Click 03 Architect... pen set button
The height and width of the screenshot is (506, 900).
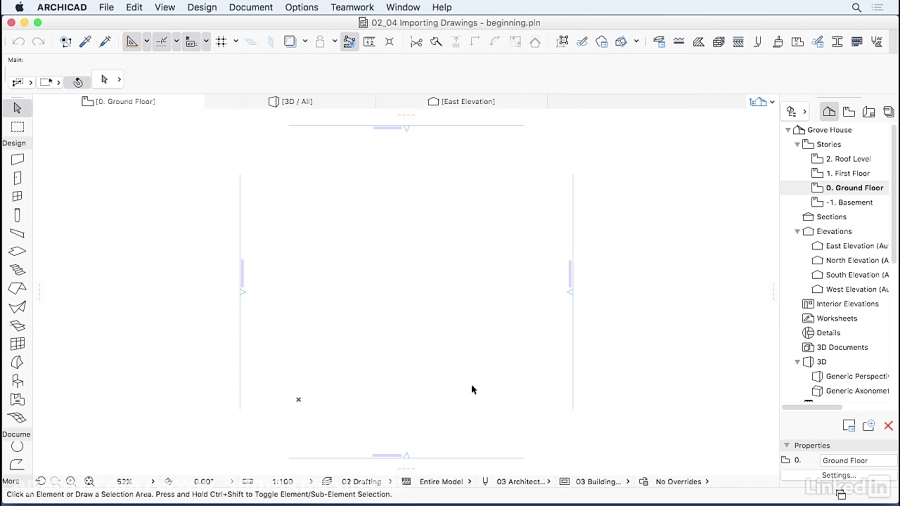(519, 481)
